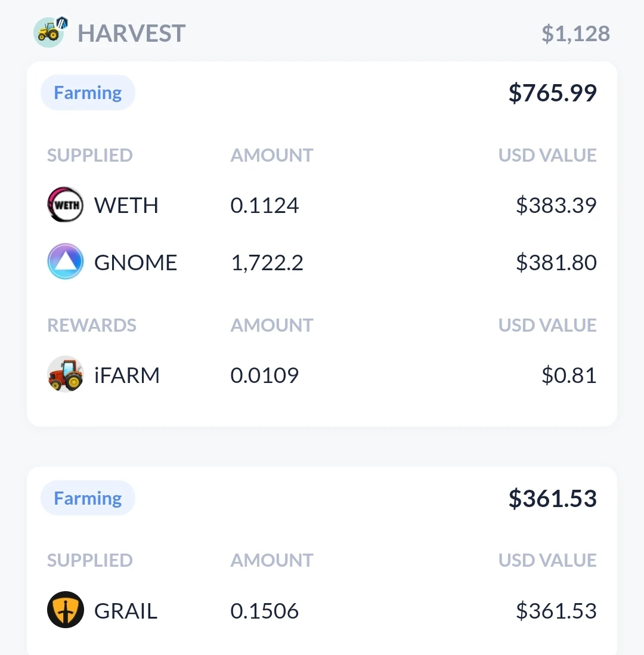The height and width of the screenshot is (655, 644).
Task: Click the iFARM reward value $0.81
Action: tap(569, 375)
